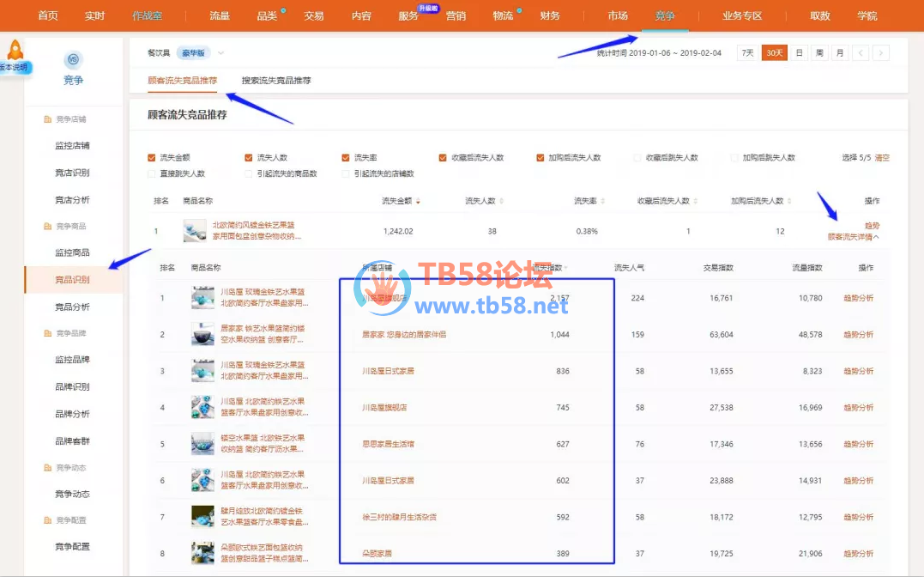Click the previous period arrow button
Image resolution: width=924 pixels, height=577 pixels.
[x=861, y=53]
